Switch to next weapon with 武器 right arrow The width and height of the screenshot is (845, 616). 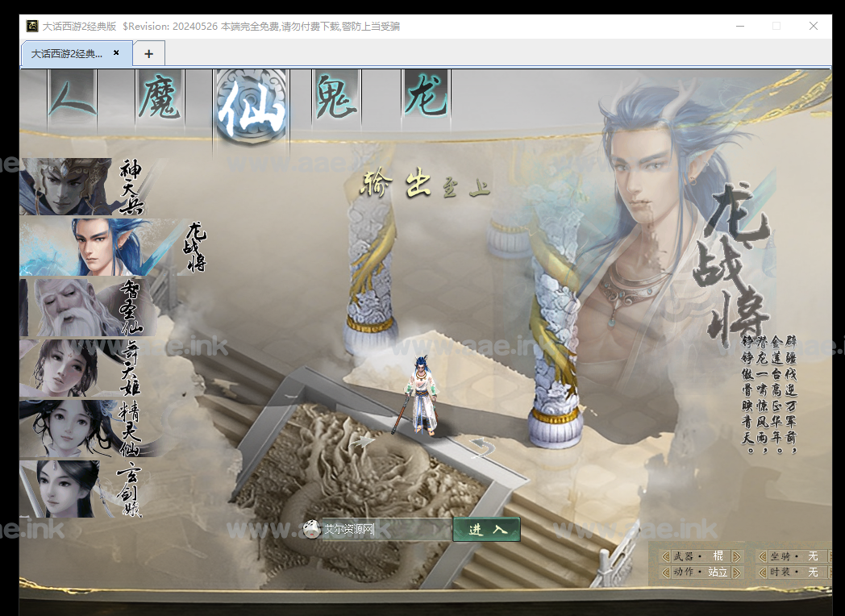736,556
